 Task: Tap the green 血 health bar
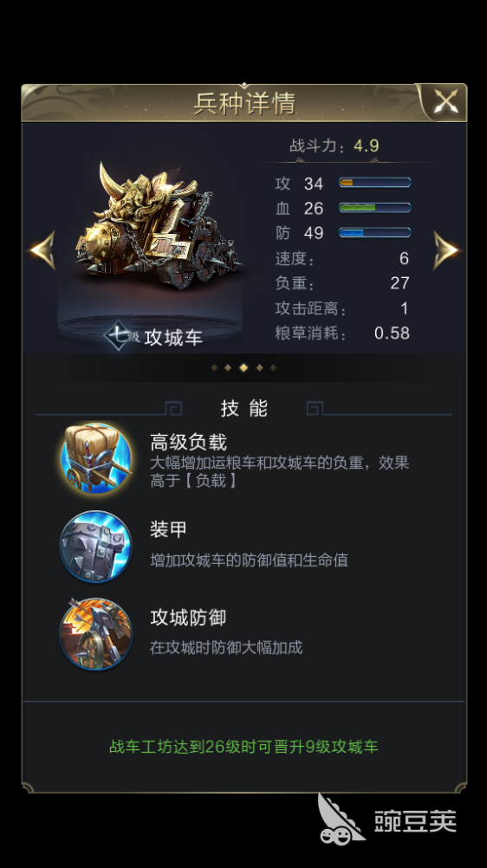point(374,208)
